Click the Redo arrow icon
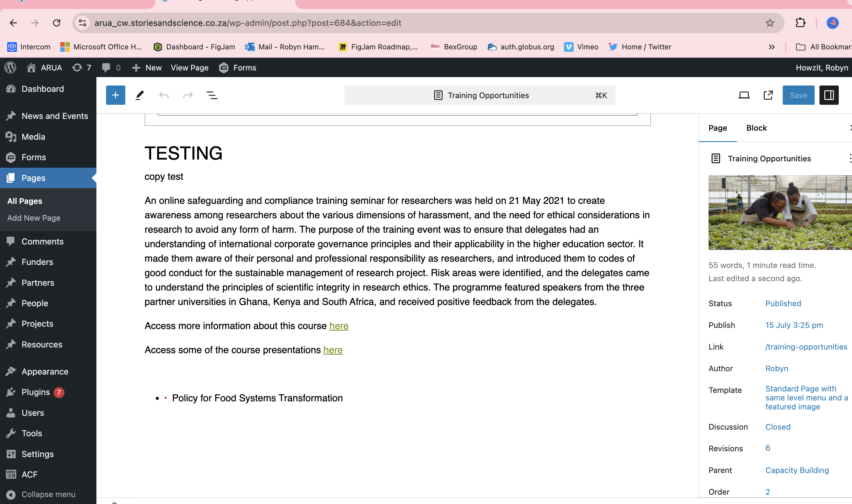 [x=188, y=95]
